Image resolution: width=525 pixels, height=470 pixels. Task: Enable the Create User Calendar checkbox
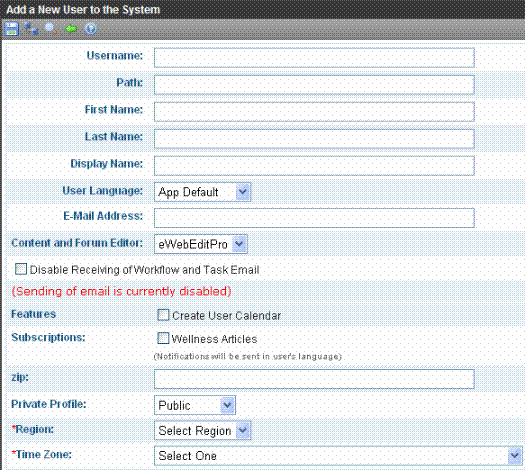pyautogui.click(x=163, y=315)
